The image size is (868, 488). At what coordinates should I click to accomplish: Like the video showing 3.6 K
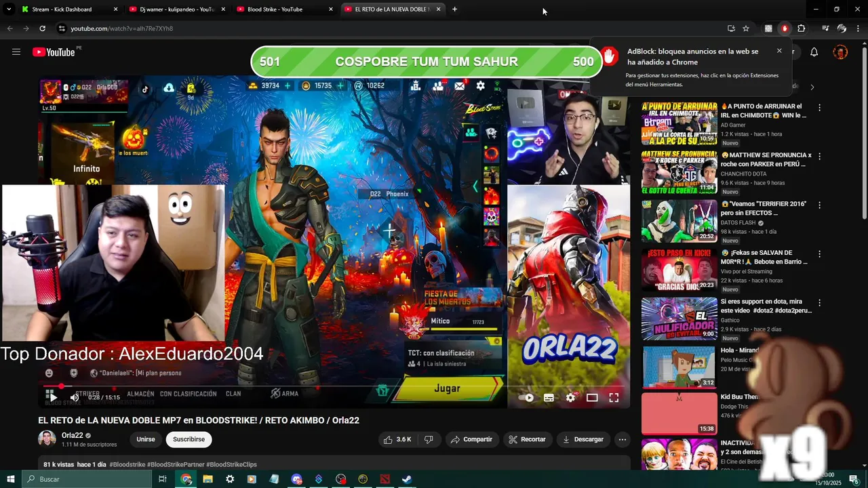click(x=397, y=439)
